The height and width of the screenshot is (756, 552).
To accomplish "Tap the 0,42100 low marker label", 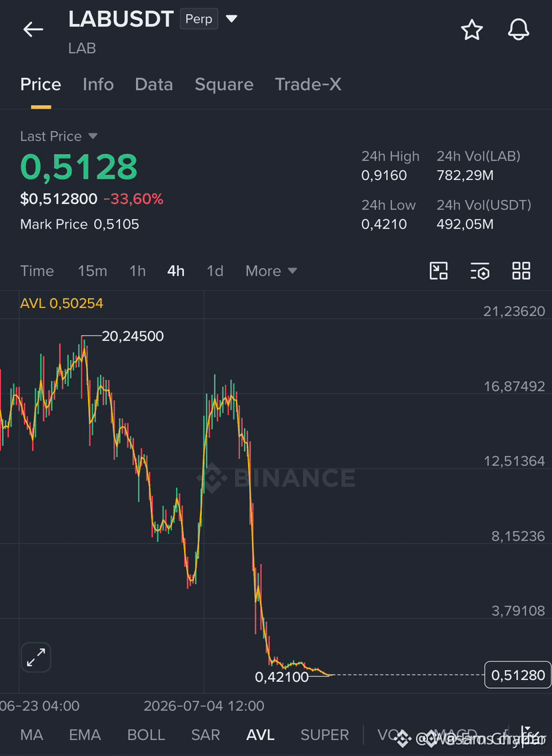I will point(281,677).
